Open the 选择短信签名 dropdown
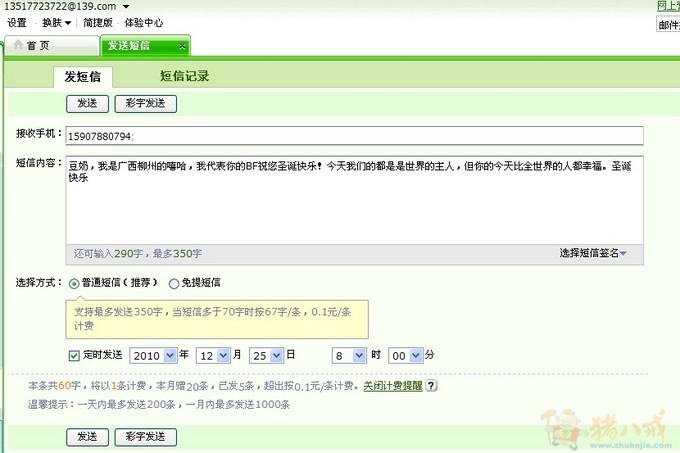 (592, 253)
